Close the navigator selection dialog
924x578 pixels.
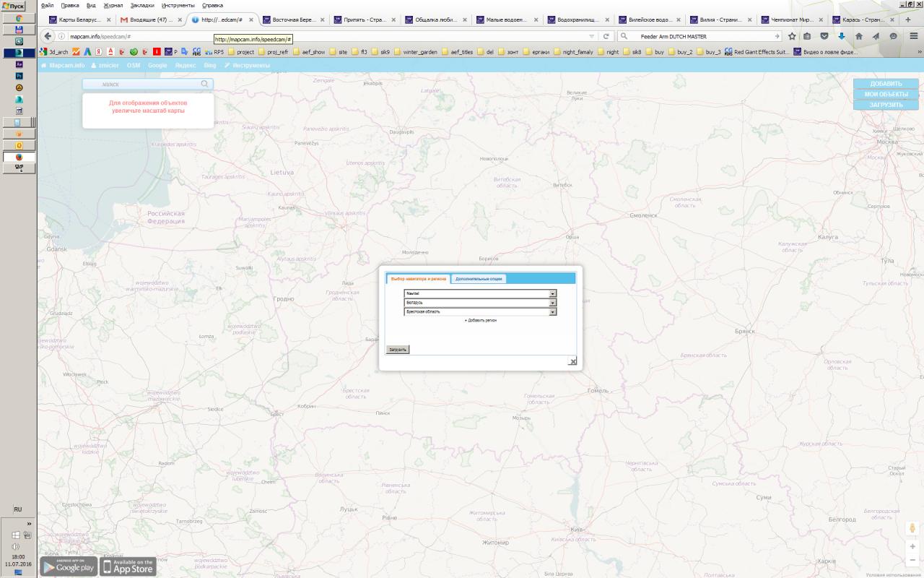pos(572,361)
